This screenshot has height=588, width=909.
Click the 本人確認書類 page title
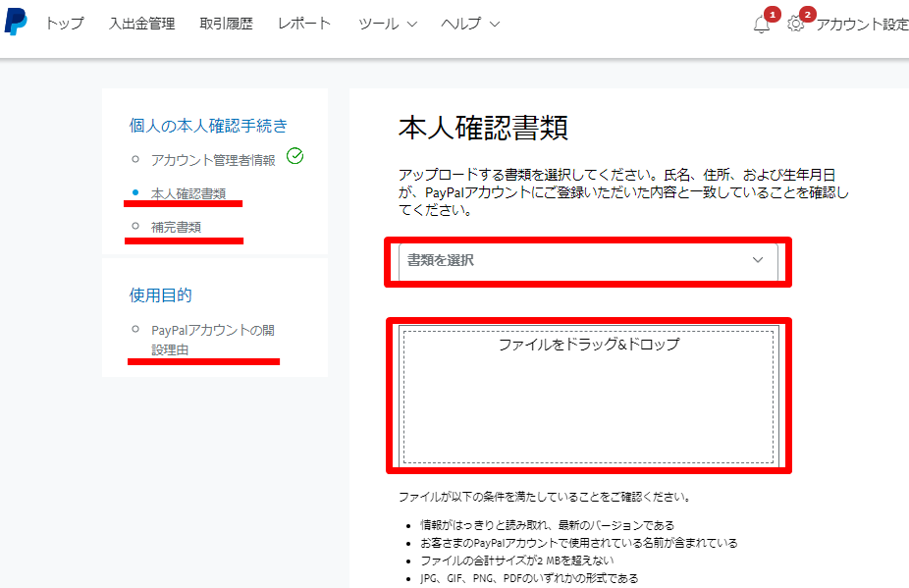(483, 128)
